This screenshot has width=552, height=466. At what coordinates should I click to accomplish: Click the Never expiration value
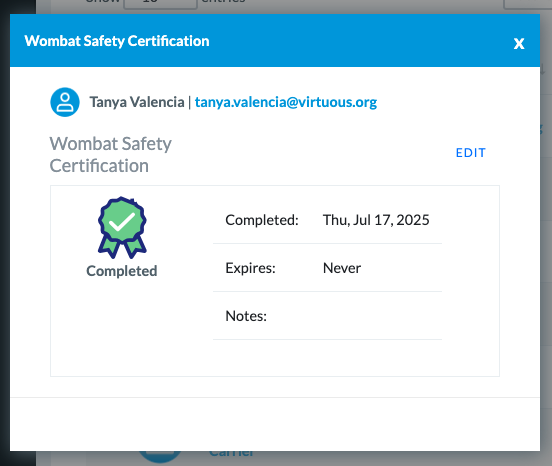[x=342, y=268]
